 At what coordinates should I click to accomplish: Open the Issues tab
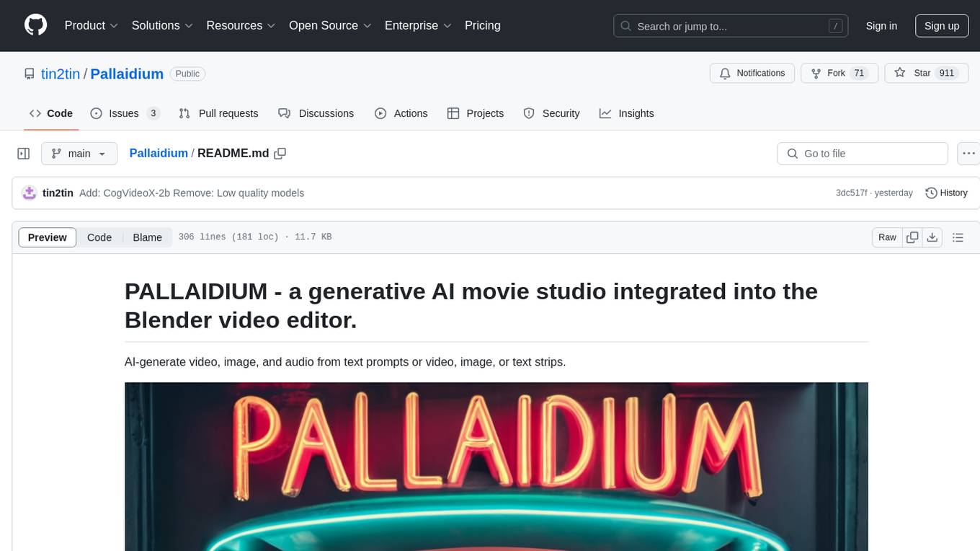[124, 113]
